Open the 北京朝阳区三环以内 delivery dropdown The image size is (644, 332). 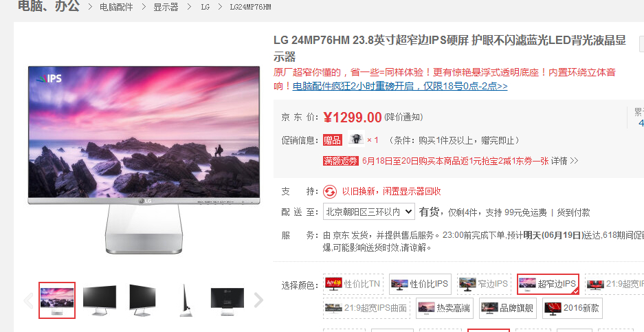click(x=369, y=212)
